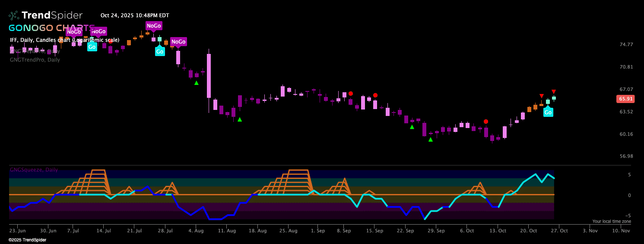The width and height of the screenshot is (644, 244).
Task: Click the TrendSpider logo
Action: (x=46, y=16)
